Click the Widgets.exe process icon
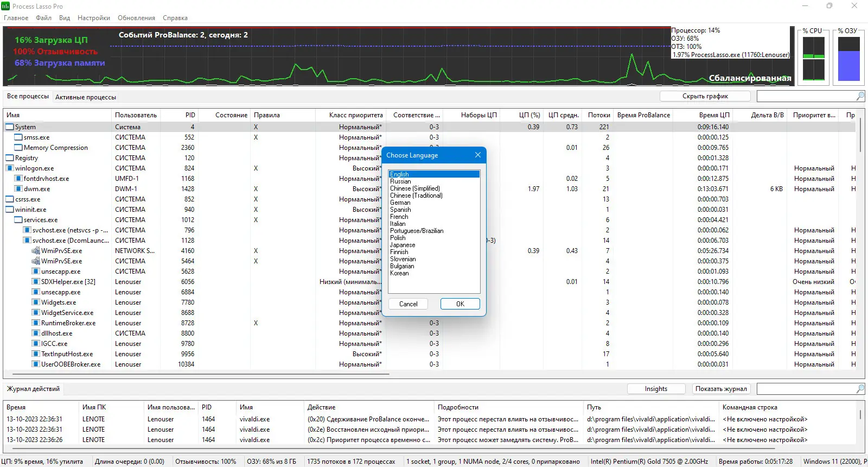 pos(36,302)
